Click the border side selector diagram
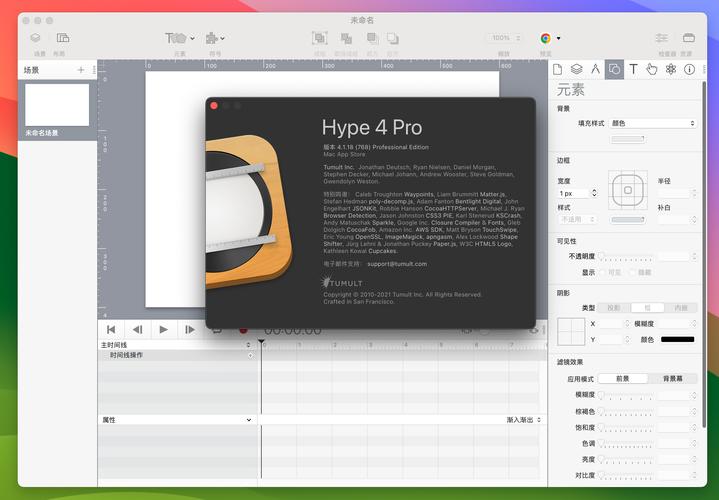 (x=628, y=190)
